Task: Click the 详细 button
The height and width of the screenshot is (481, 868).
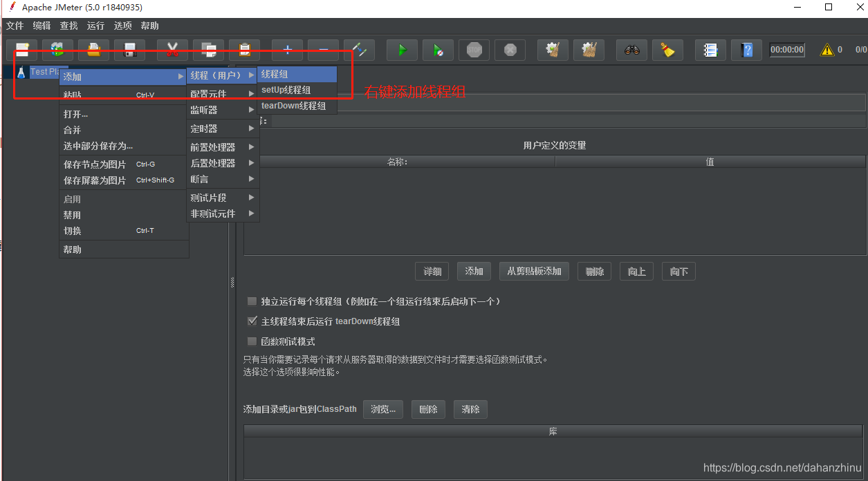Action: [x=432, y=272]
